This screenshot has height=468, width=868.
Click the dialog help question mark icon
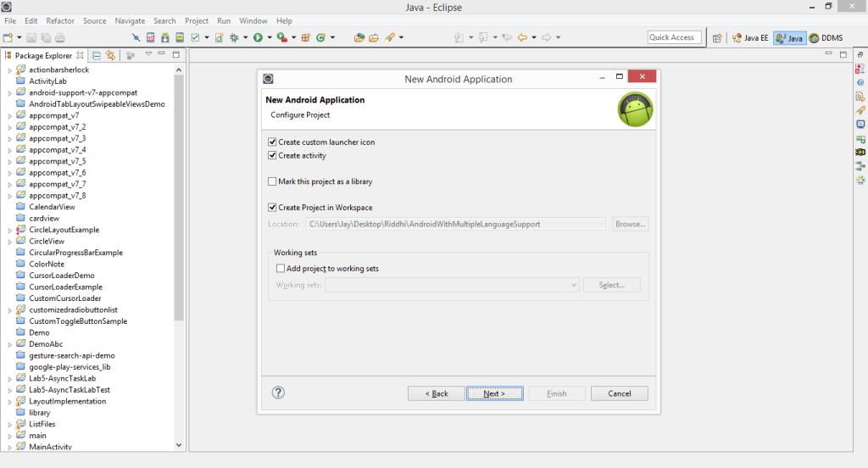(278, 393)
